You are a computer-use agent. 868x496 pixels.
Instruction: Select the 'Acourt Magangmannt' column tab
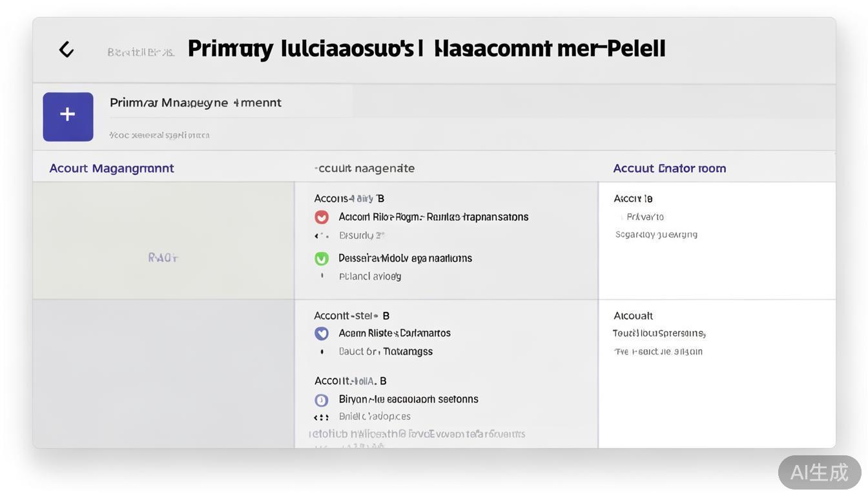tap(112, 169)
